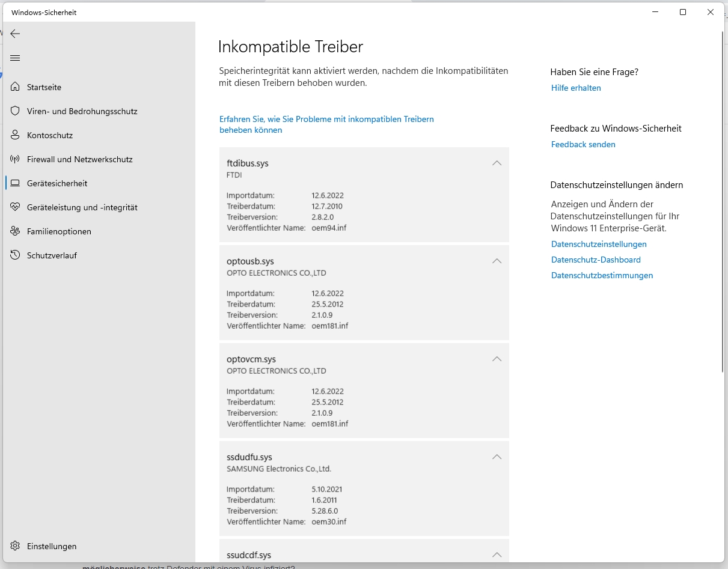728x569 pixels.
Task: Collapse the ftdibus.sys driver card
Action: [x=497, y=163]
